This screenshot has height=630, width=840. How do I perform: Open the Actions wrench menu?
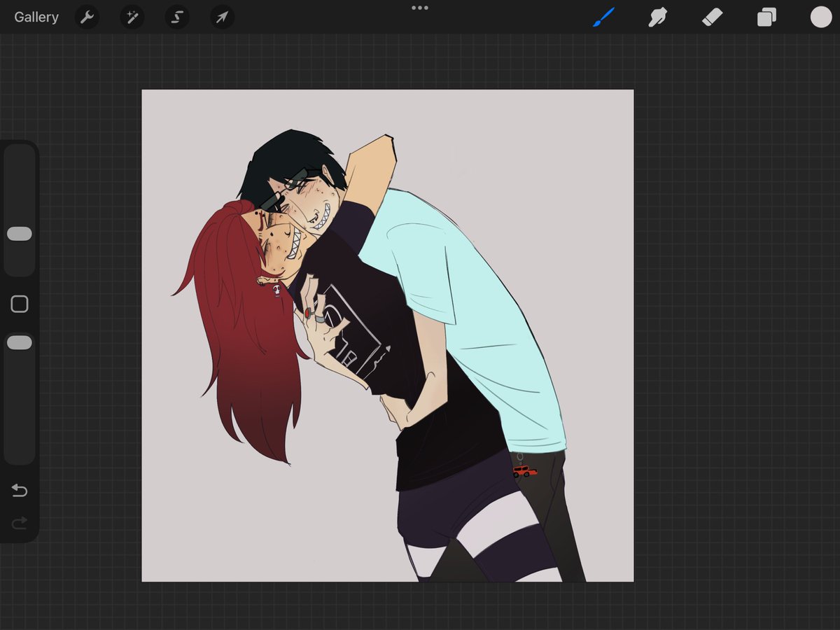click(x=87, y=17)
